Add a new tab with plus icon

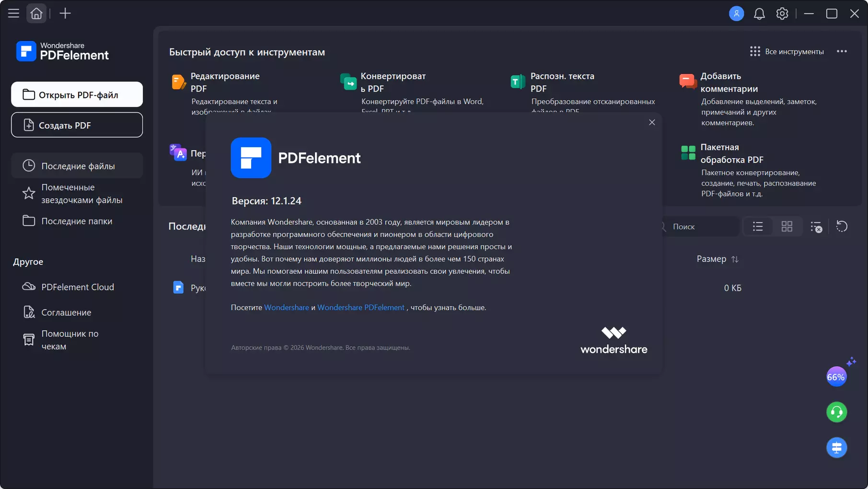pyautogui.click(x=65, y=13)
